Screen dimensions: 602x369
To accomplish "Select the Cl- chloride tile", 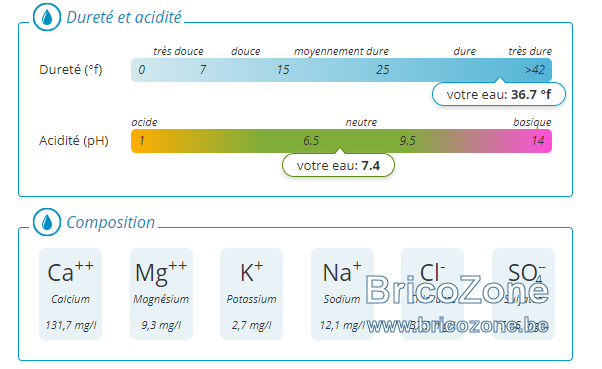I will (x=433, y=294).
